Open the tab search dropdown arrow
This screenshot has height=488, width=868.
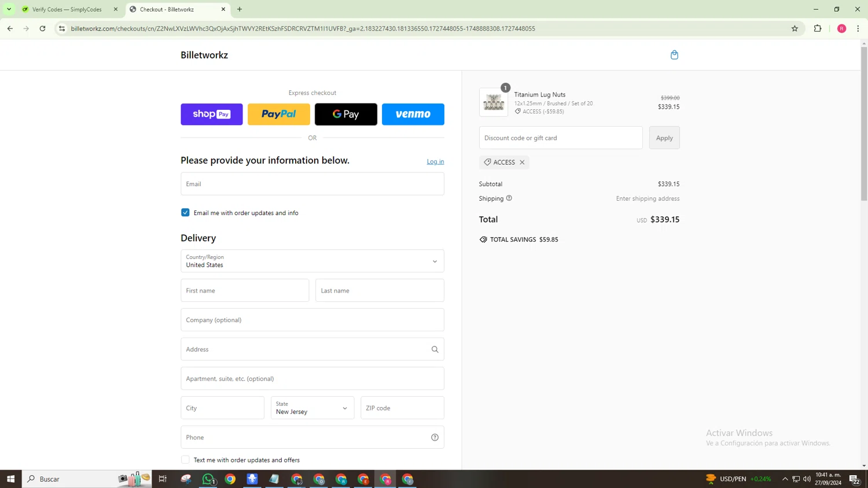[x=9, y=9]
